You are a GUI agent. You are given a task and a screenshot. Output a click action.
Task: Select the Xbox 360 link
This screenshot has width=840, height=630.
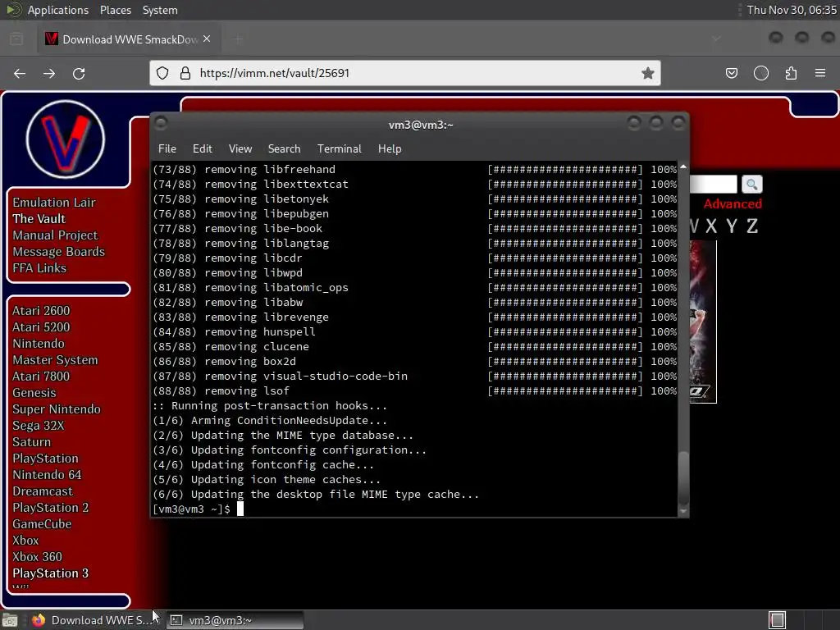(x=38, y=557)
